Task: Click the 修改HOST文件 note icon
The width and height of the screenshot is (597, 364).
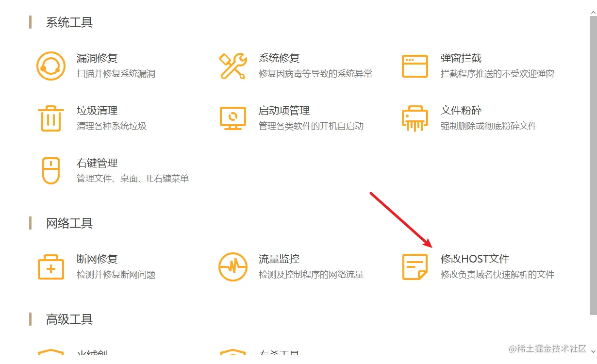Action: pyautogui.click(x=415, y=267)
